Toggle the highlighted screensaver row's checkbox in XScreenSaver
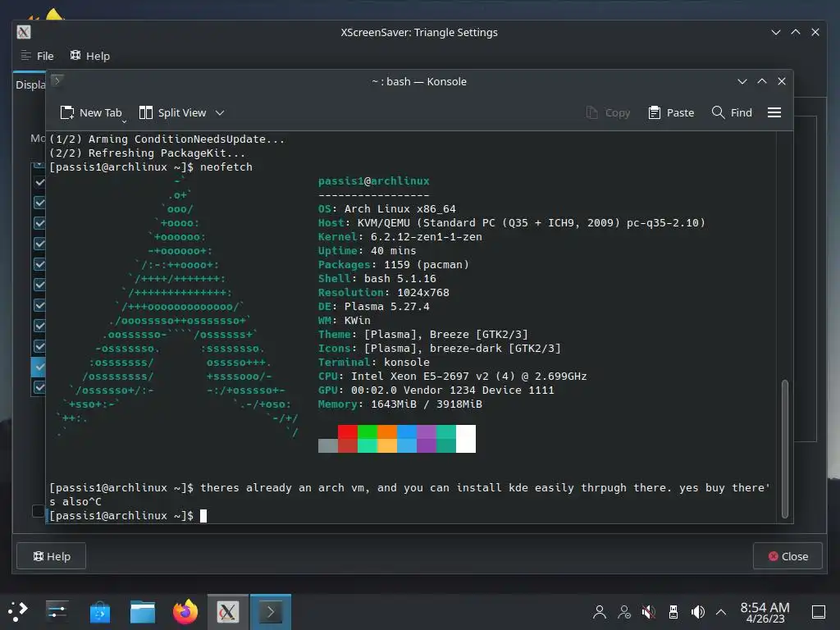Image resolution: width=840 pixels, height=630 pixels. [x=39, y=367]
